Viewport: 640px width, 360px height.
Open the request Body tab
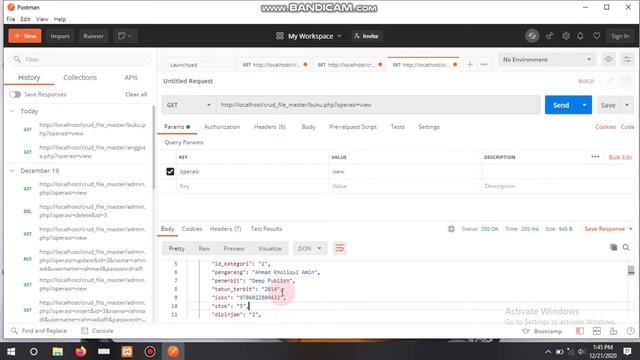click(x=308, y=127)
